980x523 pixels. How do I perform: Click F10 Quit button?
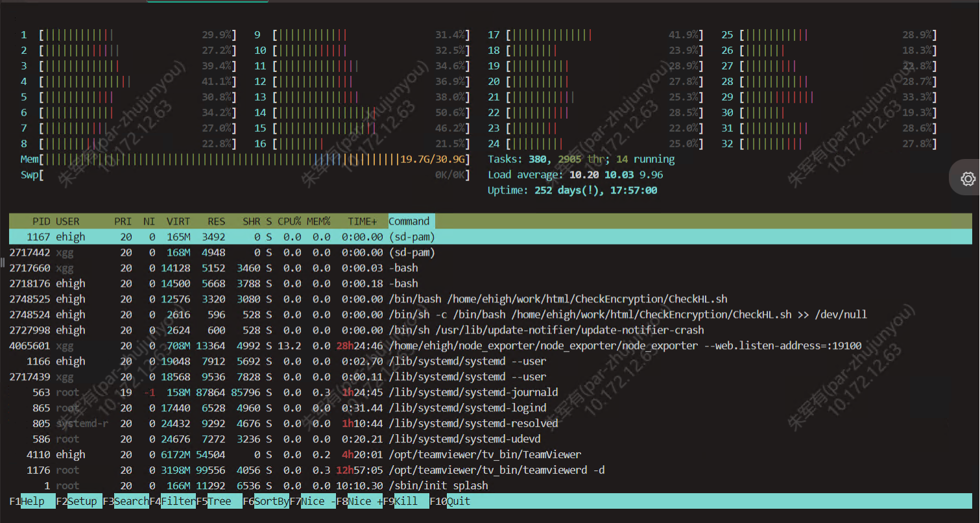tap(450, 501)
